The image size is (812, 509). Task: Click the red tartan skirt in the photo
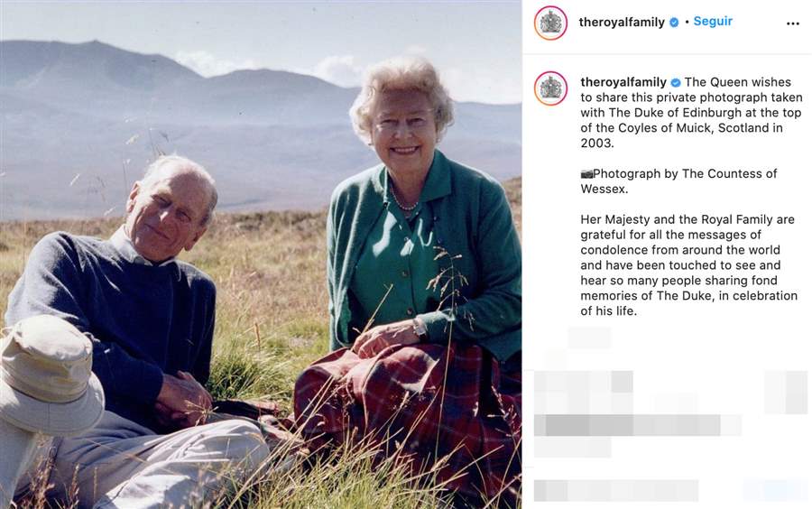pos(409,404)
